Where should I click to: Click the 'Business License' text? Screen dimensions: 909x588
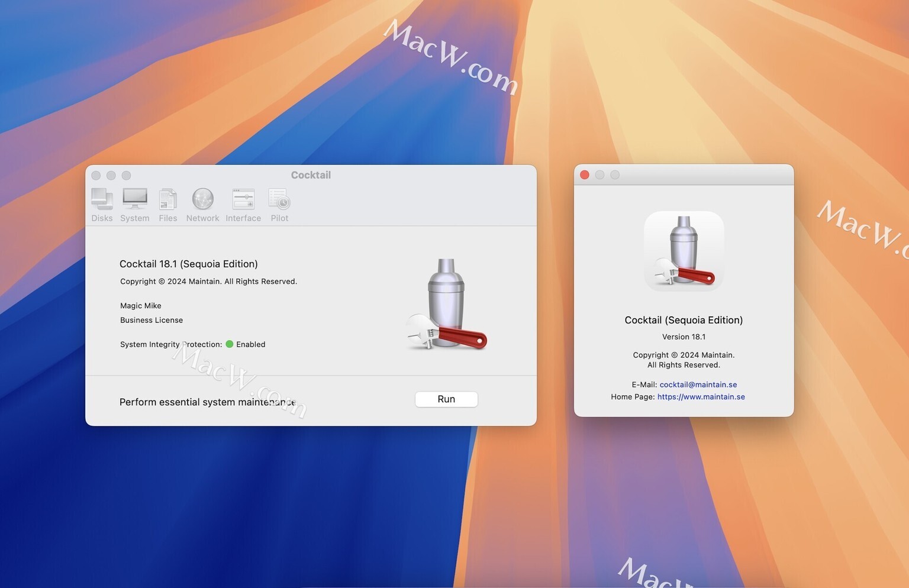(151, 320)
